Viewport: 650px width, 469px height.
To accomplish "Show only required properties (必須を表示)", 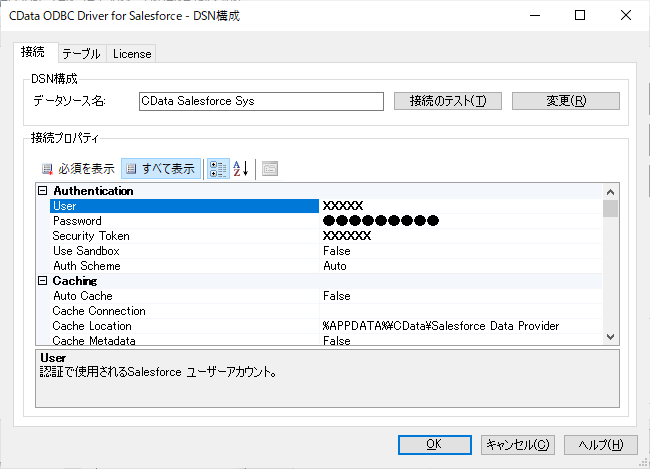I will point(78,169).
